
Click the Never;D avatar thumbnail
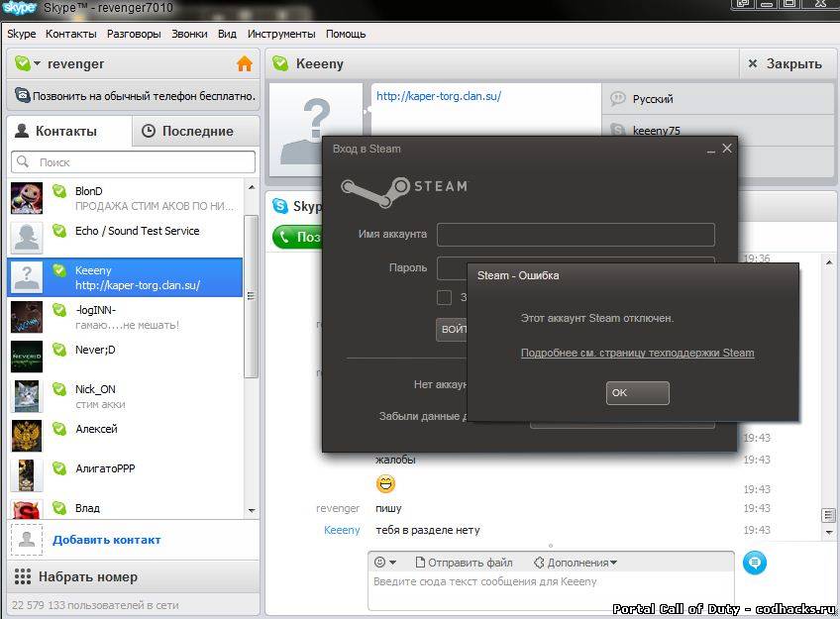26,357
